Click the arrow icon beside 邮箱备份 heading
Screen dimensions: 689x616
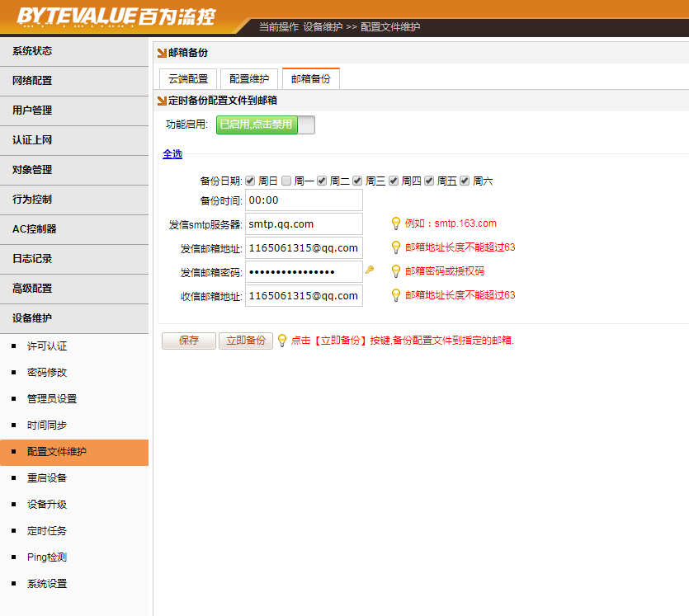162,53
